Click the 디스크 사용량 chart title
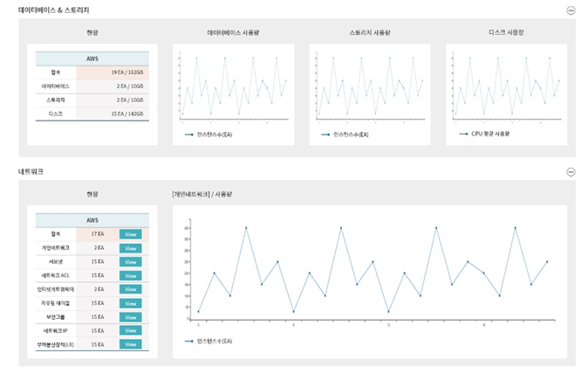 tap(506, 32)
